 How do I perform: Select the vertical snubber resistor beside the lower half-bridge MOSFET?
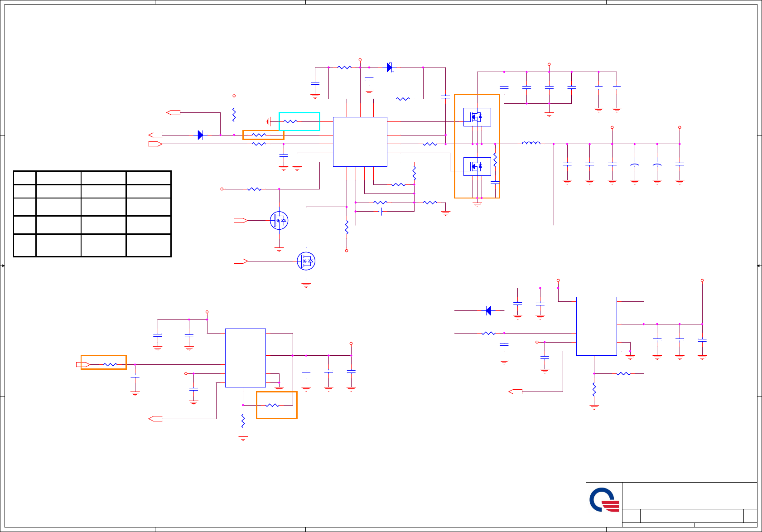coord(495,160)
